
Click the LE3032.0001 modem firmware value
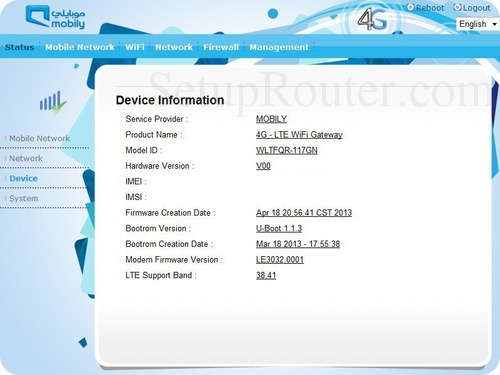[x=280, y=260]
